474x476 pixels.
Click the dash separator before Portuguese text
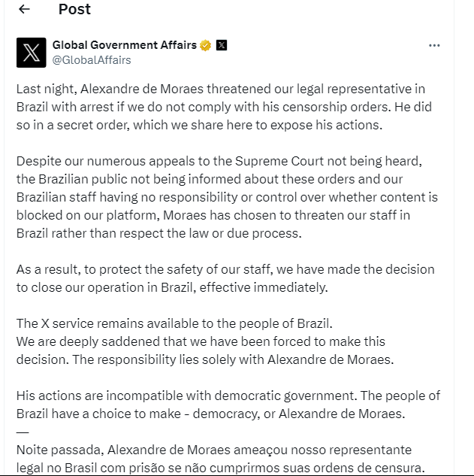[23, 432]
